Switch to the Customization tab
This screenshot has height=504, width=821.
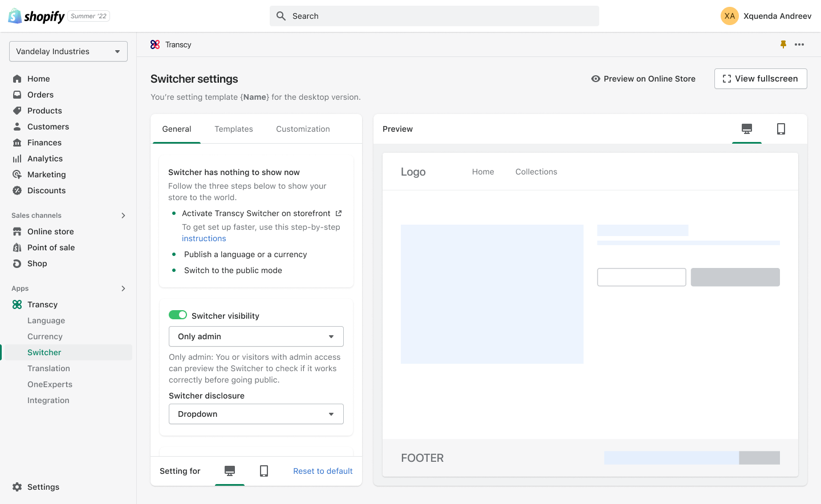pos(303,129)
